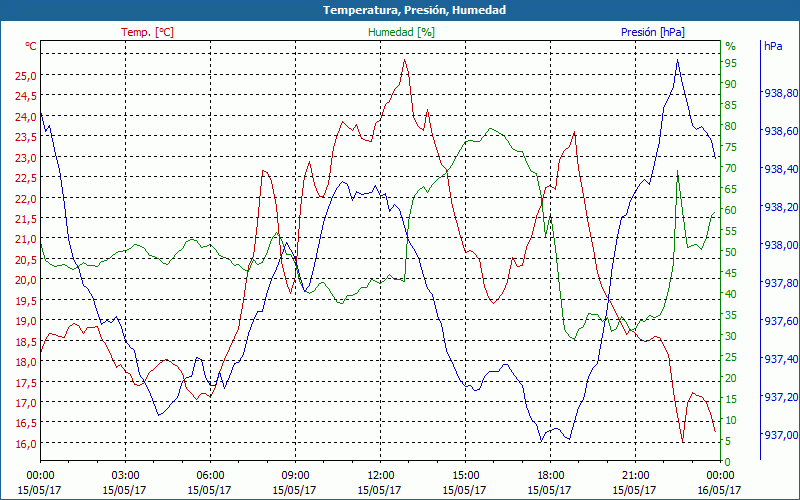Click the 938,60 pressure axis value
This screenshot has width=800, height=500.
click(x=781, y=131)
